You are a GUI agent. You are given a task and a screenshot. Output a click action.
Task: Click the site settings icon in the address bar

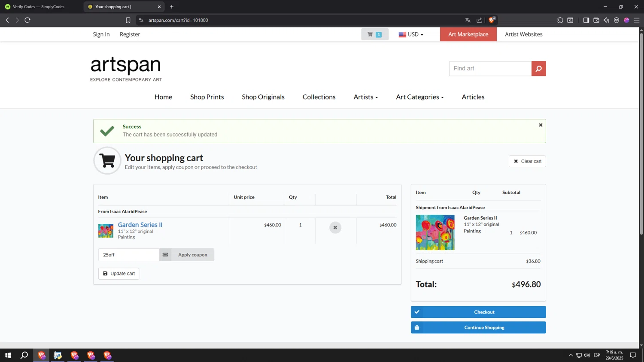(x=141, y=20)
